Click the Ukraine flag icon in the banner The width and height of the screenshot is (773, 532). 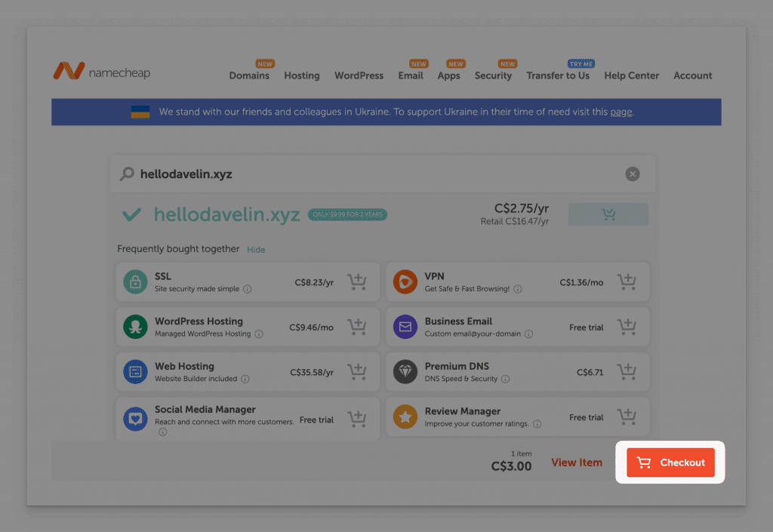point(140,112)
